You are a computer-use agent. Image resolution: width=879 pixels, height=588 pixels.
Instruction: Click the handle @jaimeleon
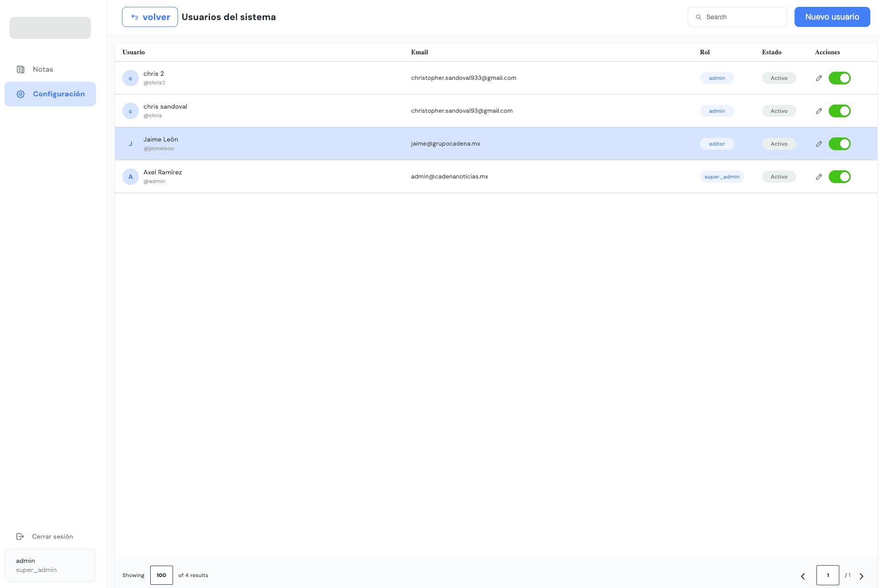pyautogui.click(x=159, y=148)
